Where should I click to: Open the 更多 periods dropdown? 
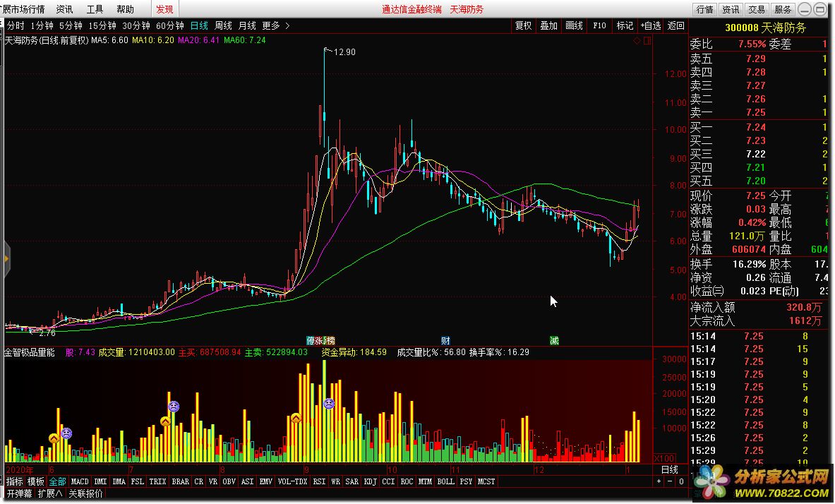[x=271, y=25]
